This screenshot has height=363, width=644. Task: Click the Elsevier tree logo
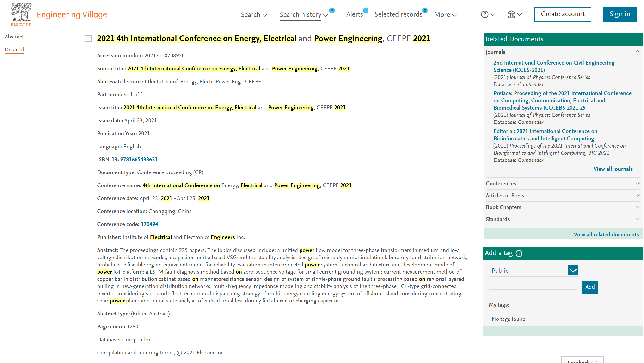pos(21,14)
